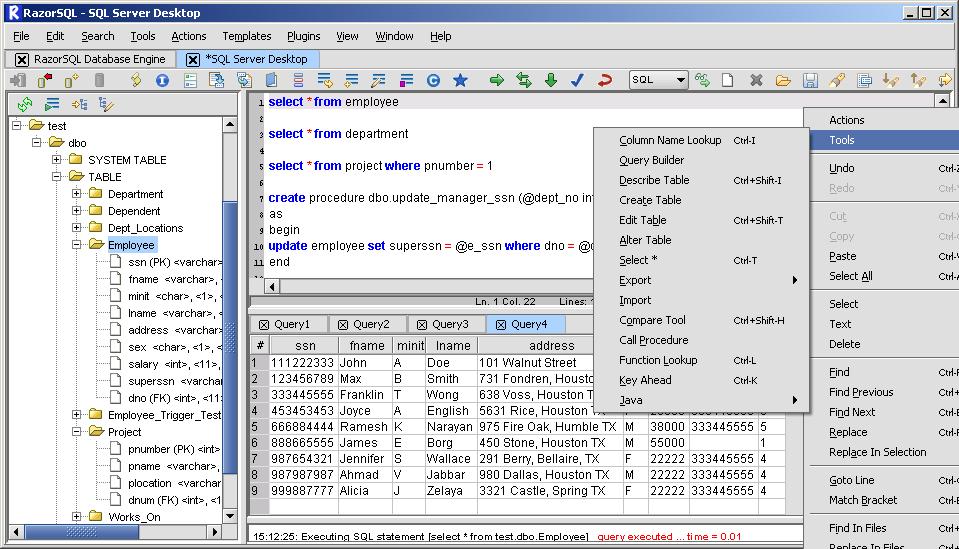Click the new blank file icon
The height and width of the screenshot is (549, 959).
coord(727,80)
